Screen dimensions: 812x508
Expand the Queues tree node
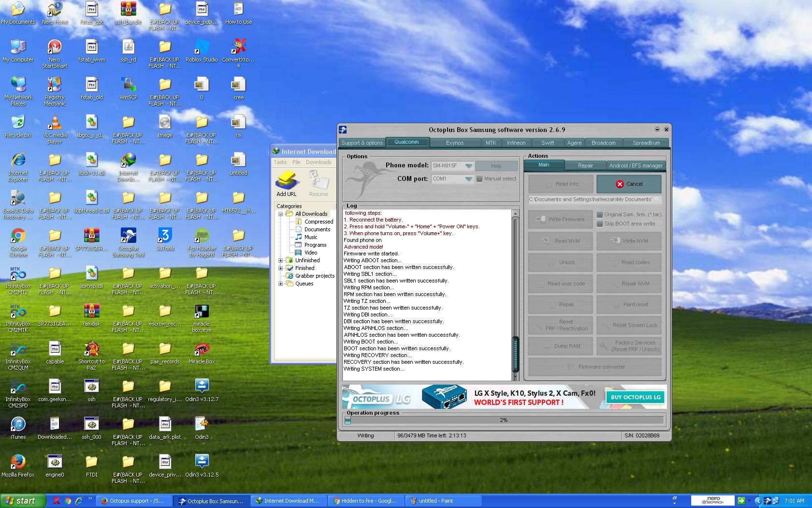[x=280, y=284]
